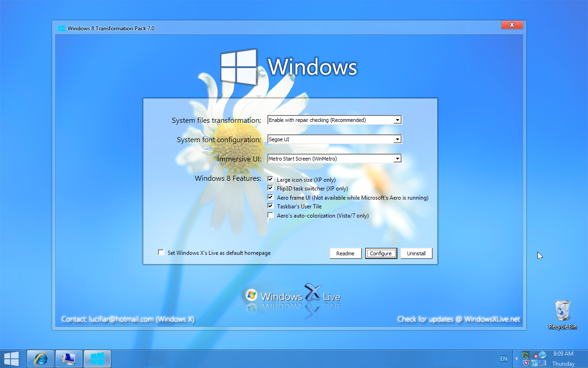
Task: Click the Windows 8 Features label
Action: coord(228,178)
